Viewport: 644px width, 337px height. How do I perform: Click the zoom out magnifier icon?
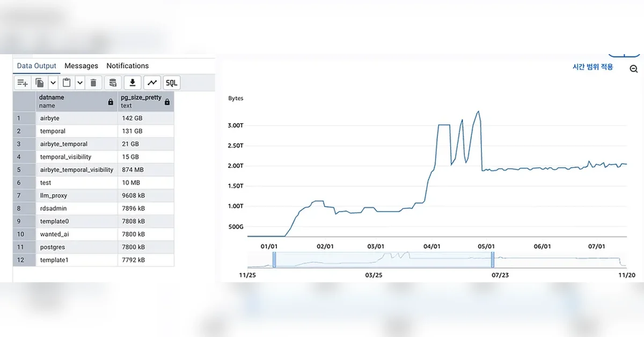click(x=634, y=69)
